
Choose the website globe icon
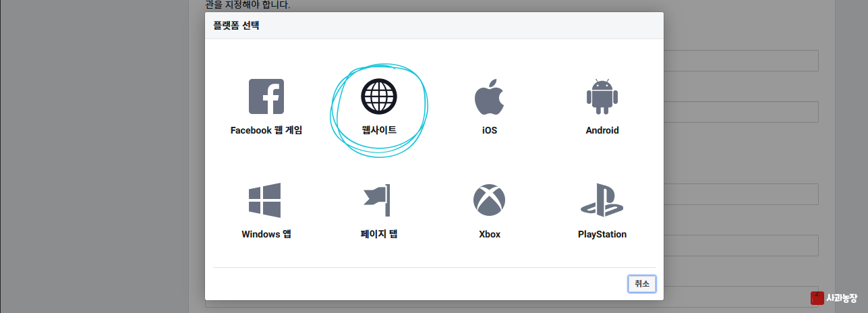(379, 96)
